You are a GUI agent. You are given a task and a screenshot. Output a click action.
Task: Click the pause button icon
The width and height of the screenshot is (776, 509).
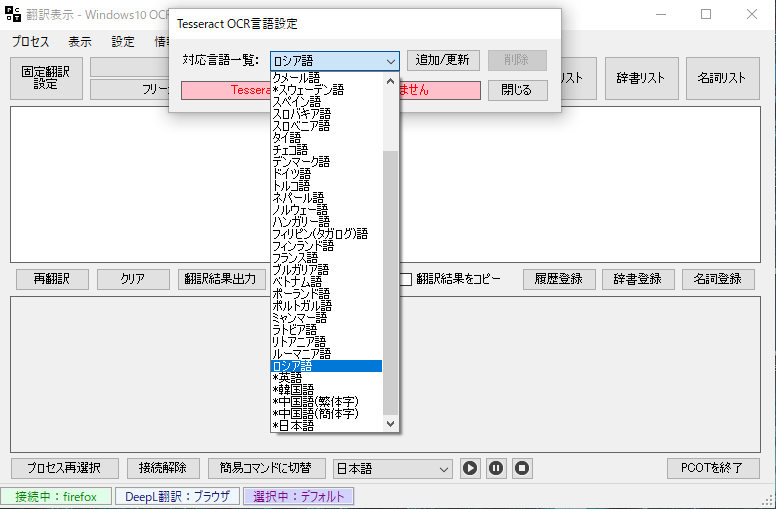[496, 468]
